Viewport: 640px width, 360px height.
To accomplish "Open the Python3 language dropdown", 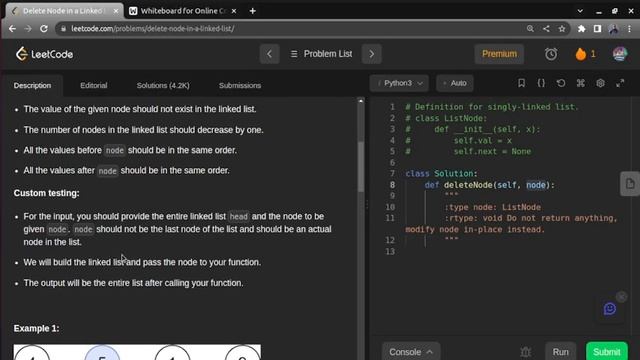I will coord(399,83).
